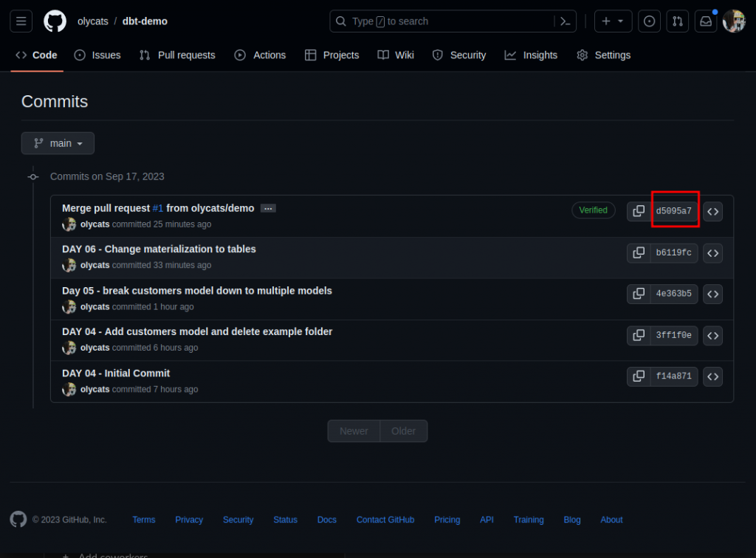Switch to the Actions tab

pyautogui.click(x=261, y=55)
